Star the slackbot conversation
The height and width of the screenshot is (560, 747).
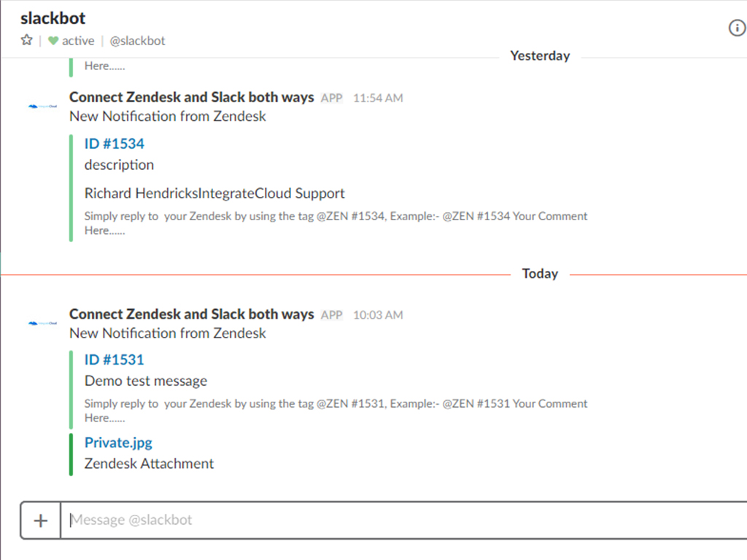point(27,41)
